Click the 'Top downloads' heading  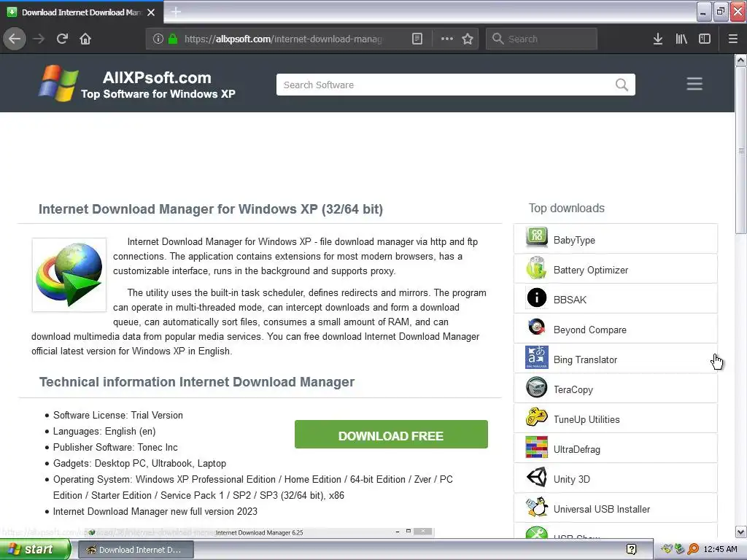tap(566, 208)
